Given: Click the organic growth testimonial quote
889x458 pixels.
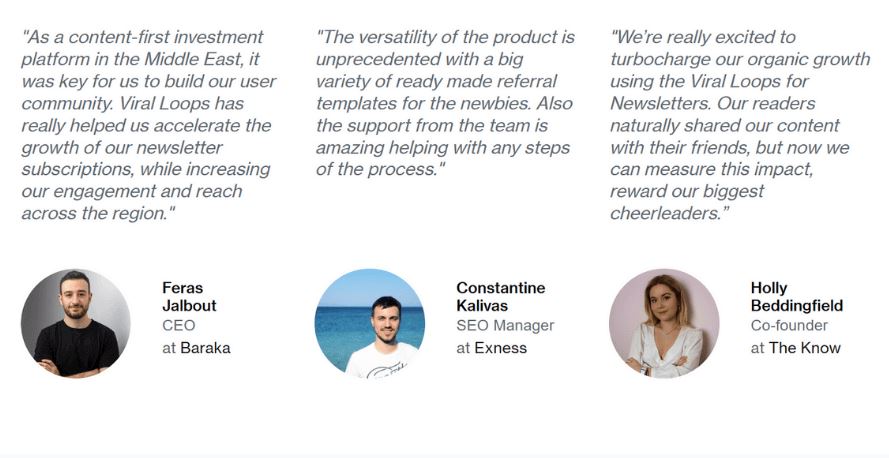Looking at the screenshot, I should 738,125.
